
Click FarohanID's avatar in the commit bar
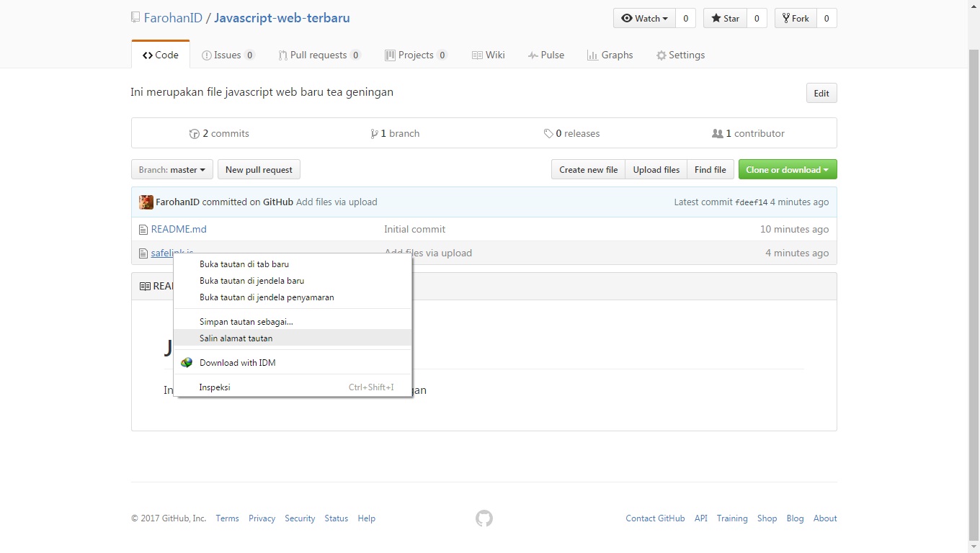(x=146, y=202)
